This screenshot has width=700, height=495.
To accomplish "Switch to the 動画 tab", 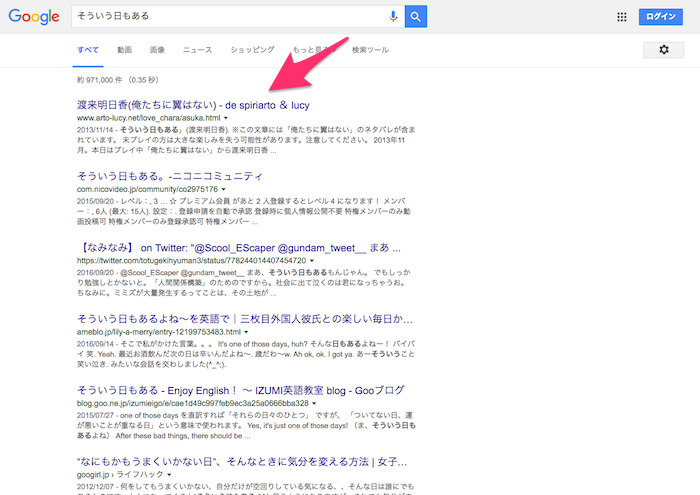I will click(124, 49).
